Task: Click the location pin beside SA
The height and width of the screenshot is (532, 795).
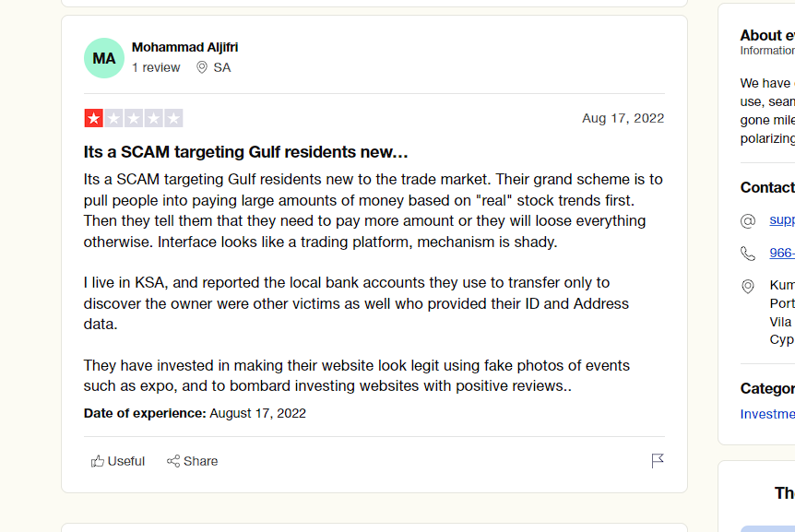Action: (x=201, y=67)
